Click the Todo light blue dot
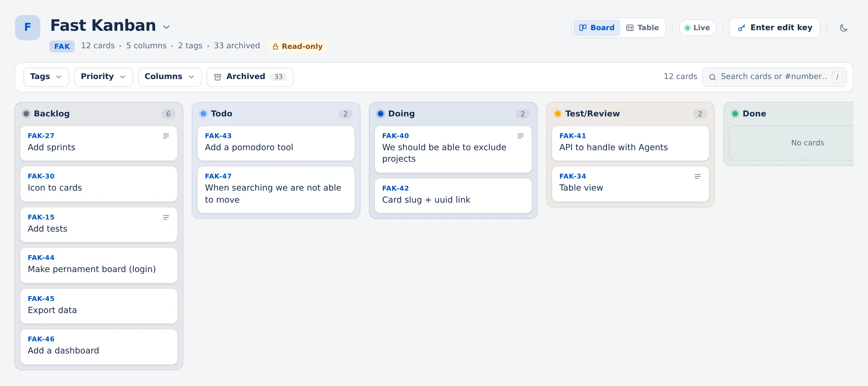The width and height of the screenshot is (868, 386). pos(203,114)
